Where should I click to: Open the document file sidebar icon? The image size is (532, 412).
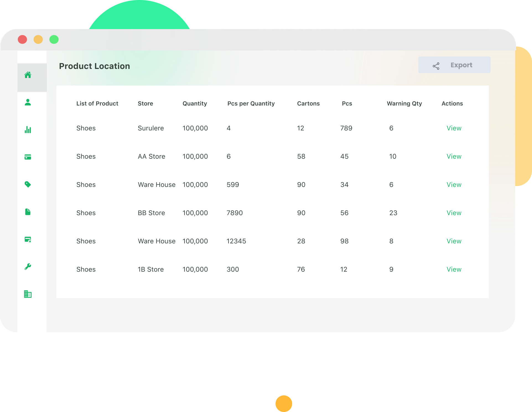(28, 212)
